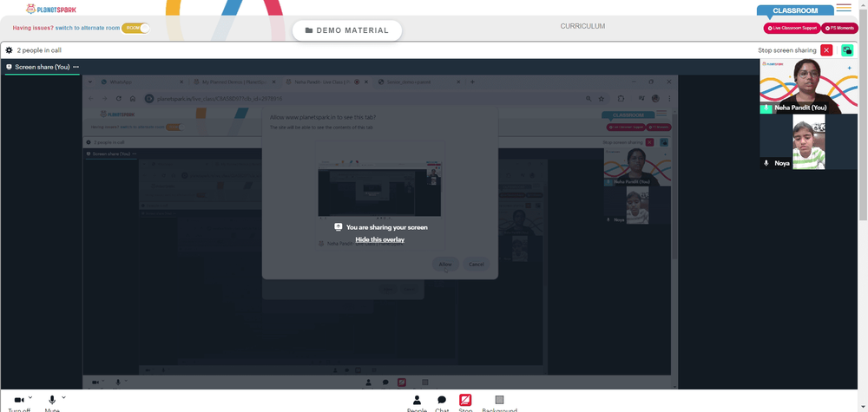Screen dimensions: 868x412
Task: Select Noya's video tile
Action: [808, 141]
